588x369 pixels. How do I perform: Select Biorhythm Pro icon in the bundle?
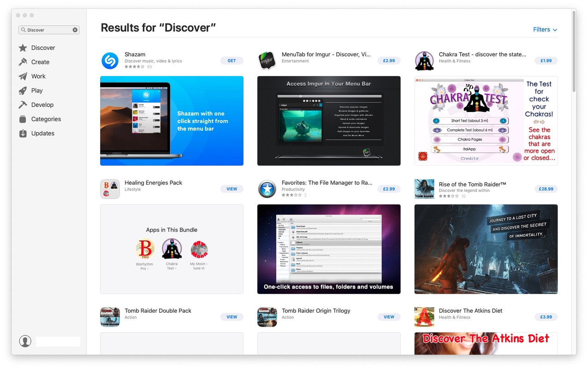(145, 250)
